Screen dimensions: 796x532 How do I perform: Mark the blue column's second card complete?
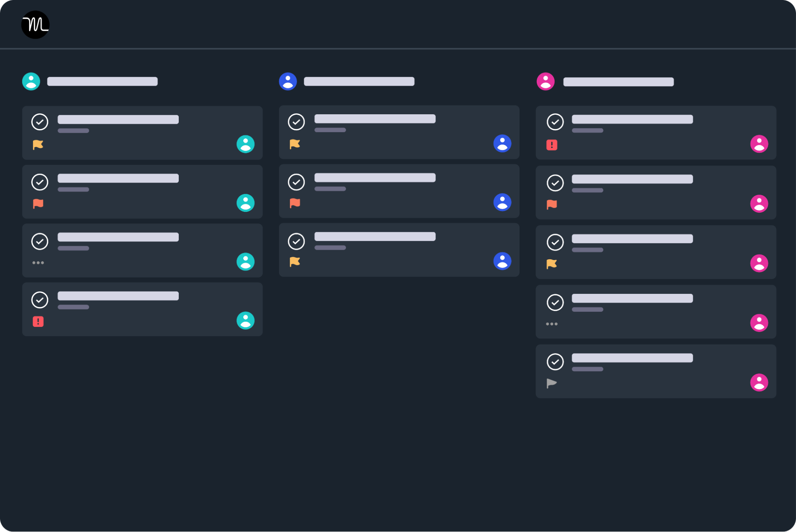[296, 182]
